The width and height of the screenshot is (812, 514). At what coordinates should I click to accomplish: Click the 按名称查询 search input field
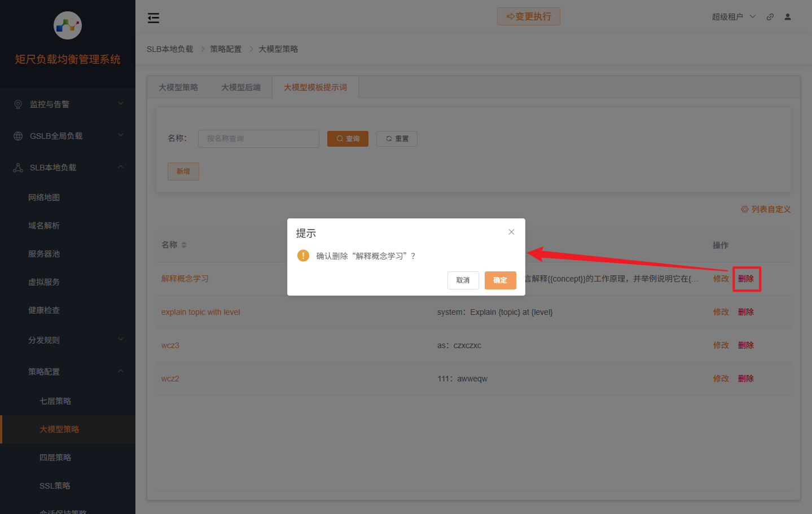(258, 138)
